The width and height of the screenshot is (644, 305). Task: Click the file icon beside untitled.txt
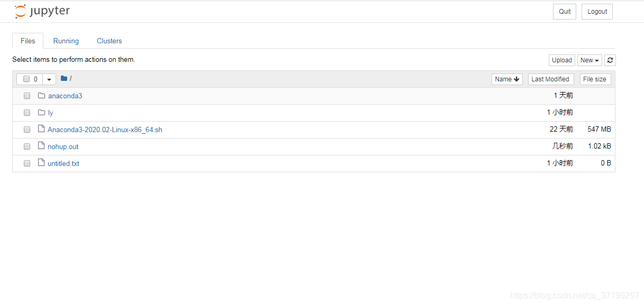coord(41,163)
